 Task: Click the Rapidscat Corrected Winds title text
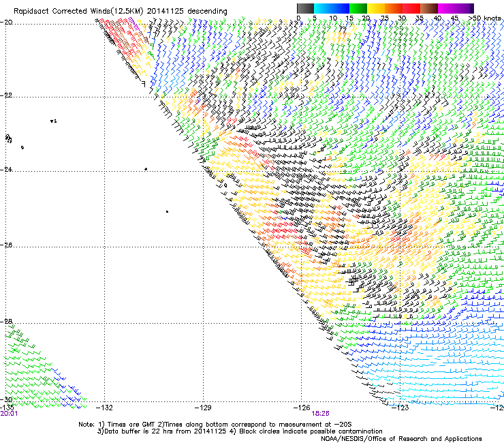pos(121,12)
